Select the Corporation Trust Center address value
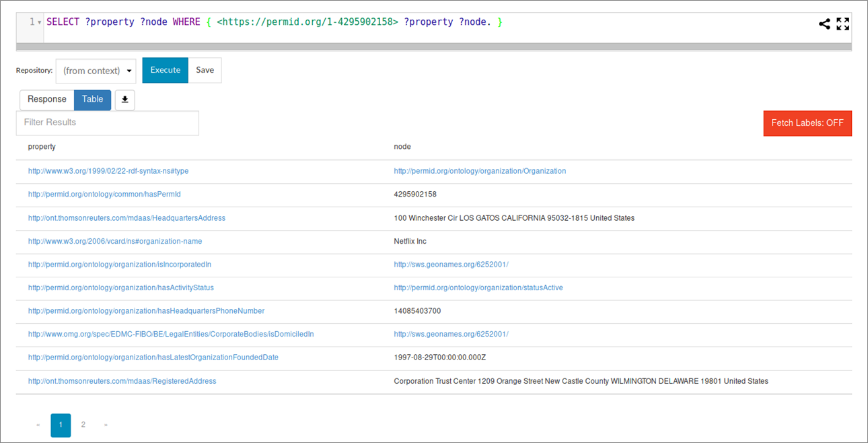This screenshot has width=868, height=443. [x=581, y=381]
